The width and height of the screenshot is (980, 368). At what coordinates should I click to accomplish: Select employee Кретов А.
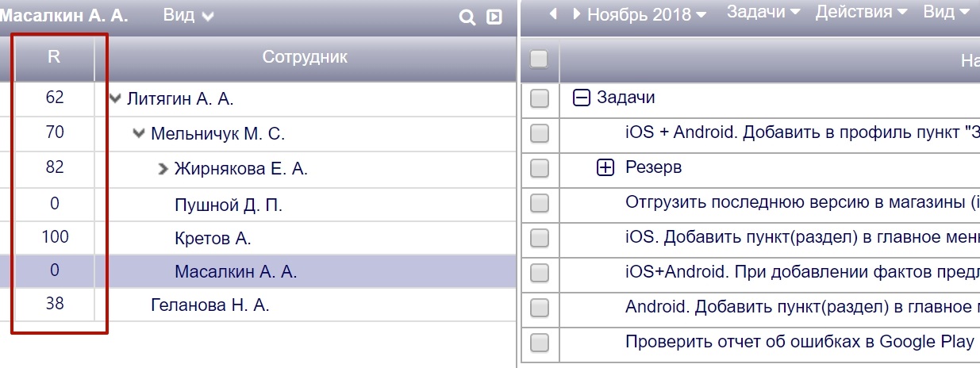(x=213, y=238)
